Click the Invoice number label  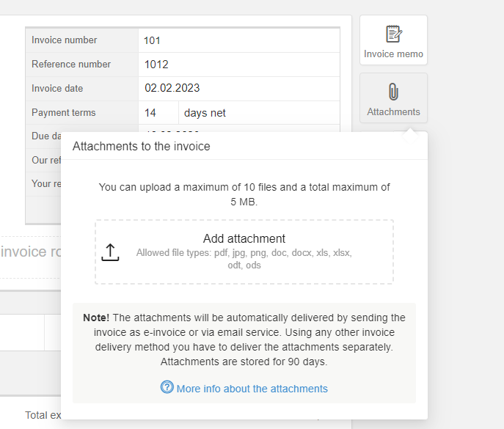[x=64, y=40]
